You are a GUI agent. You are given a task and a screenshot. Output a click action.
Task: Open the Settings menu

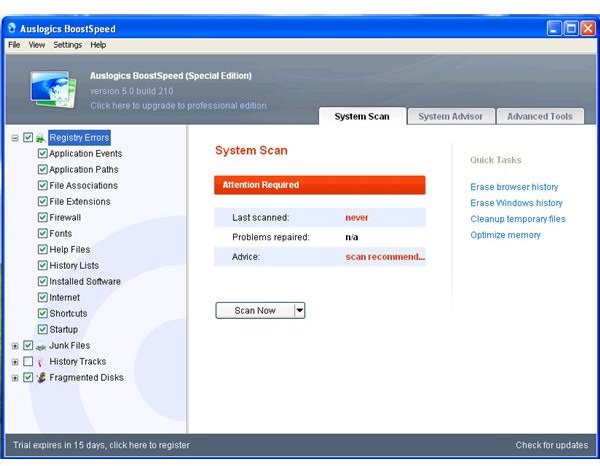(x=68, y=45)
